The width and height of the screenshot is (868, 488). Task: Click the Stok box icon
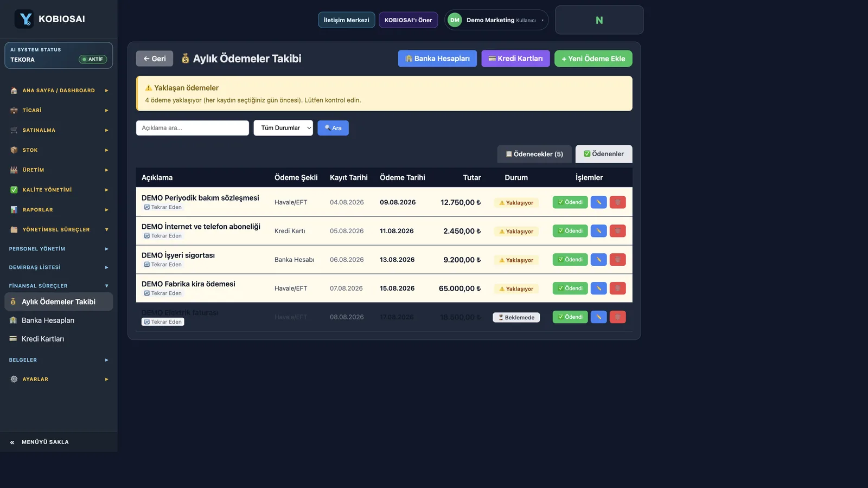point(14,150)
